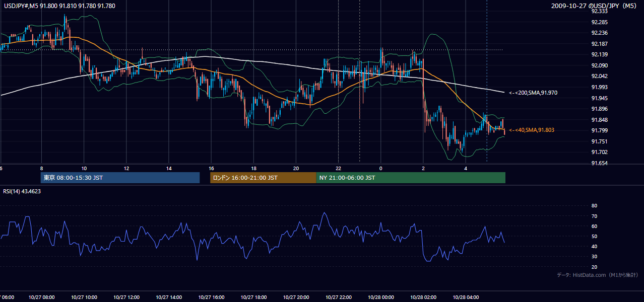644x302 pixels.
Task: Click the 10/27 22:00 time axis label
Action: (x=339, y=297)
